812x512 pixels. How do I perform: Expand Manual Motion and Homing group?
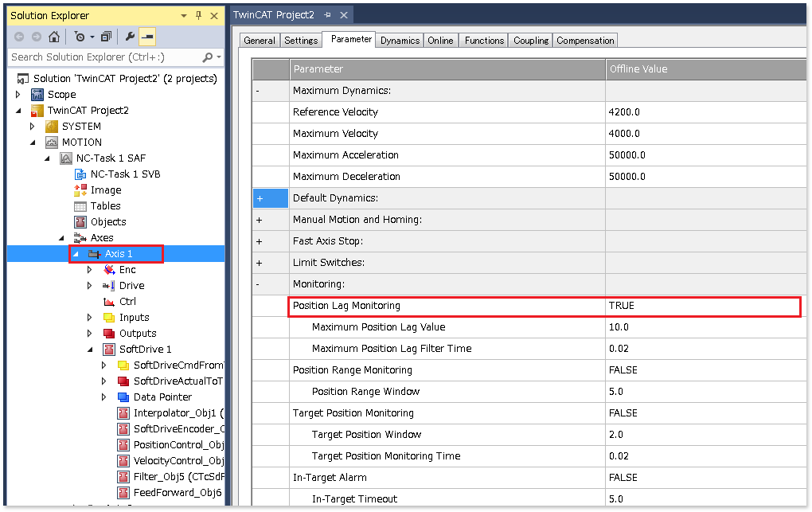[x=260, y=221]
